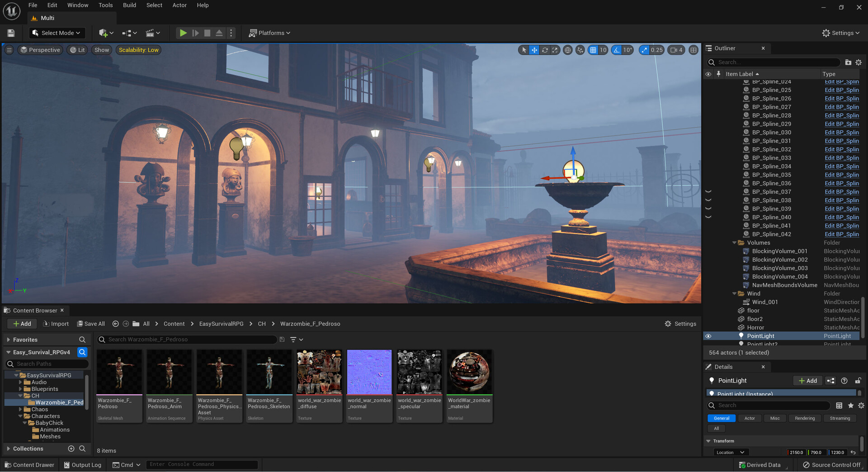Toggle grid snapping in the viewport toolbar
The image size is (868, 472).
coord(593,50)
